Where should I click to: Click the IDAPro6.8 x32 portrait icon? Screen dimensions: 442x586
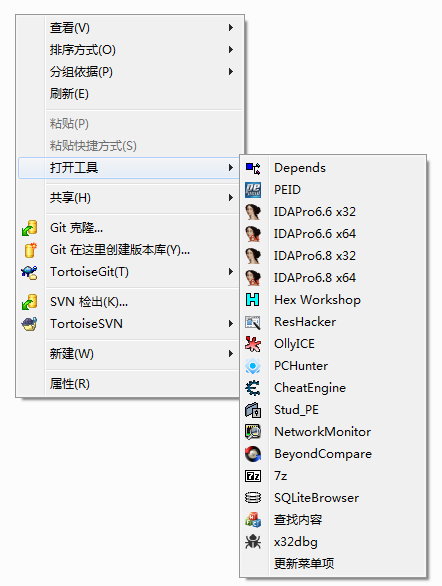253,256
